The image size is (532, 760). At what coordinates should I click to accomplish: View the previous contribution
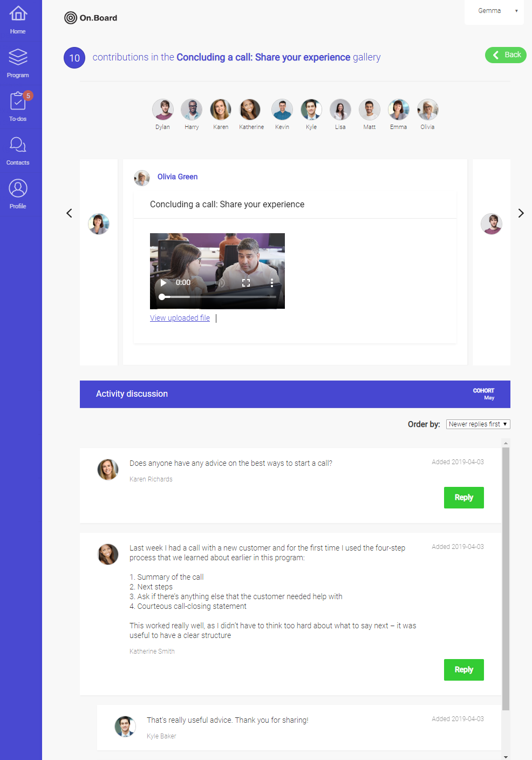pos(69,213)
